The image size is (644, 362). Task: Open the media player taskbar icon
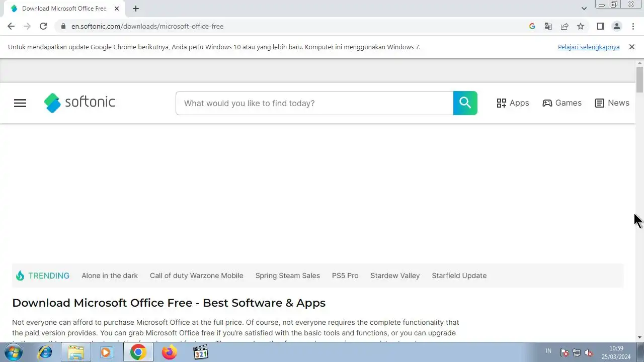click(x=106, y=352)
